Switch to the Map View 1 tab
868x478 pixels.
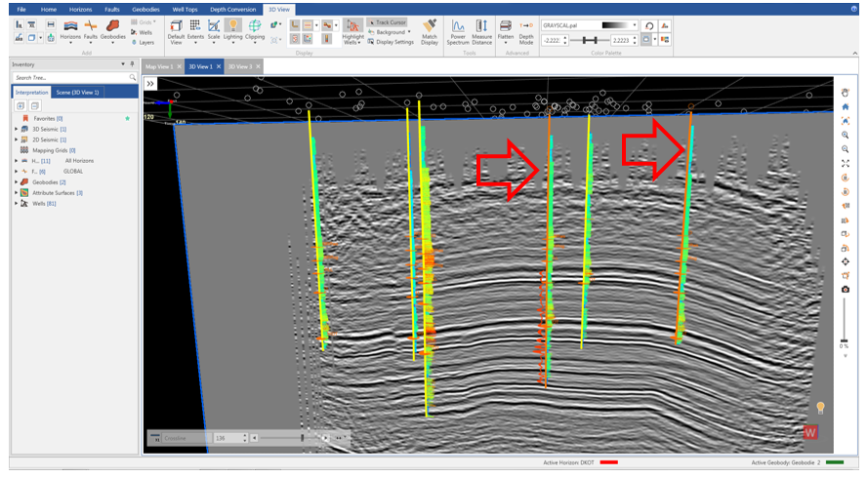(x=159, y=66)
